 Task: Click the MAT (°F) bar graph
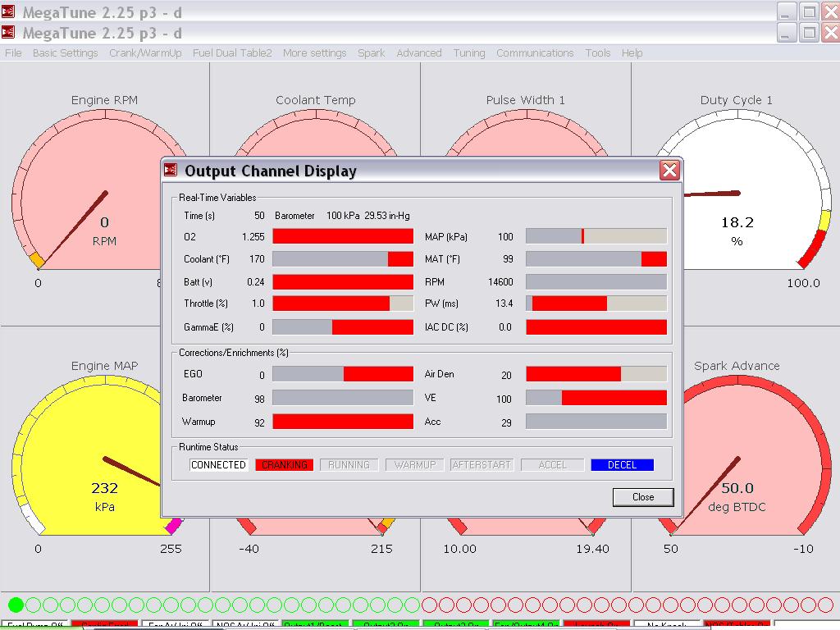[x=596, y=258]
